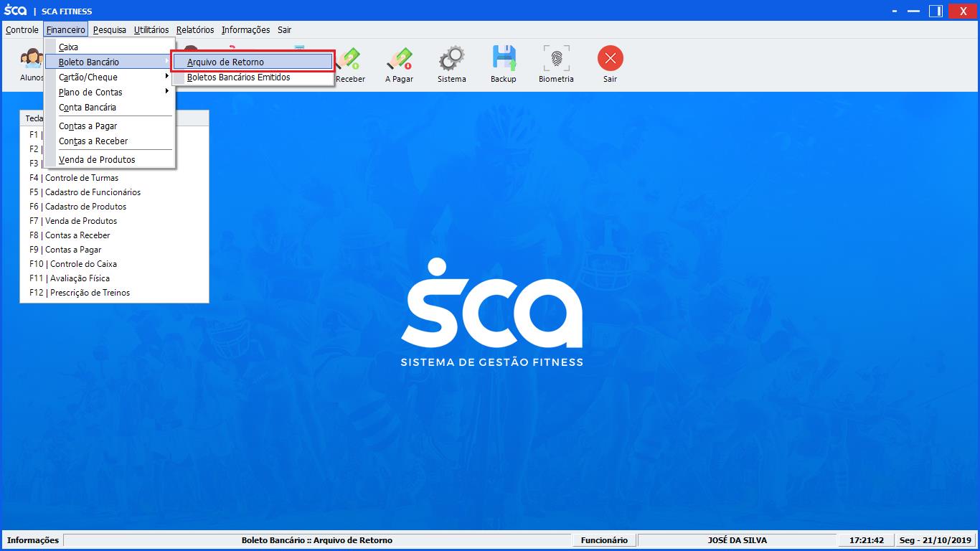The width and height of the screenshot is (980, 551).
Task: Click F10 Controle do Caixa shortcut
Action: pyautogui.click(x=73, y=264)
